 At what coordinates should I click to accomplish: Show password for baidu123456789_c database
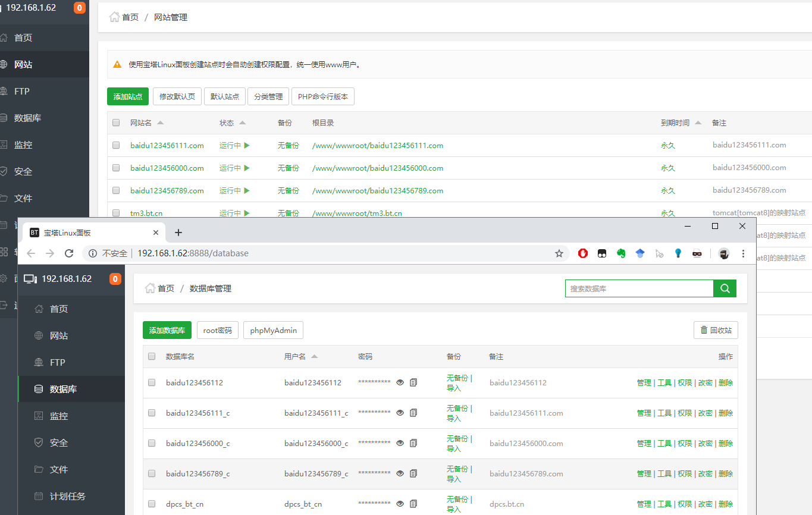[x=400, y=473]
